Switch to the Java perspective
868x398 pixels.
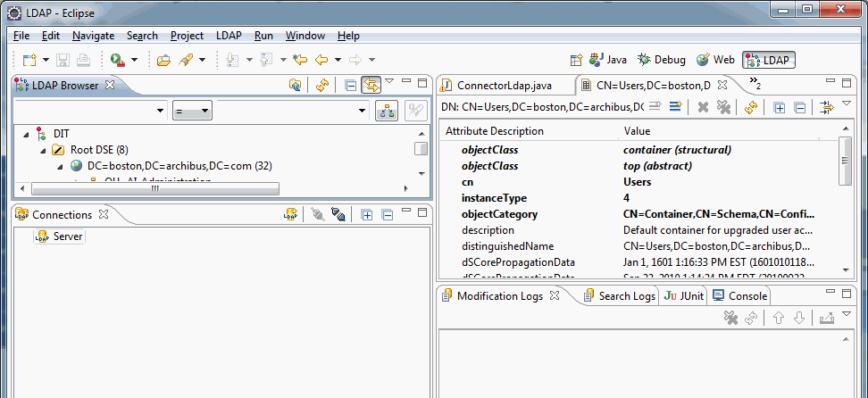[608, 60]
